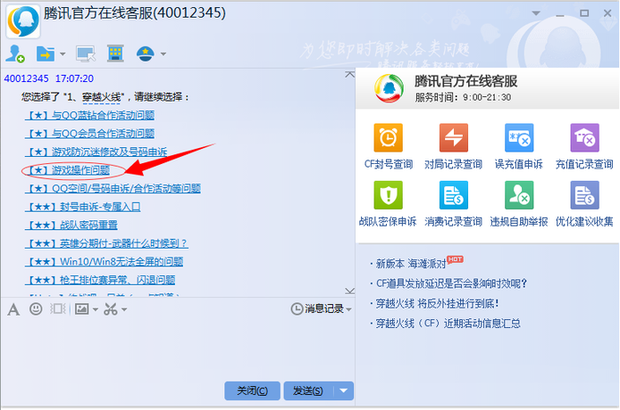
Task: Select 游戏操作问题 link
Action: pyautogui.click(x=68, y=170)
